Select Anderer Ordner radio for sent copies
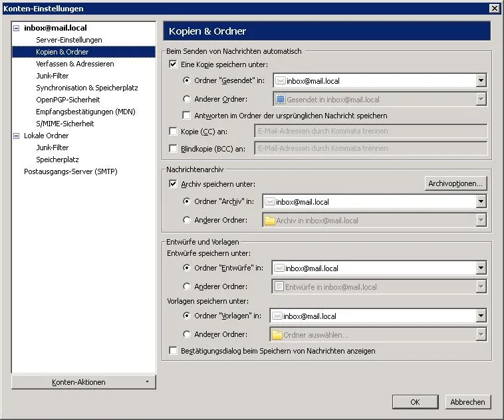504x420 pixels. (x=186, y=99)
